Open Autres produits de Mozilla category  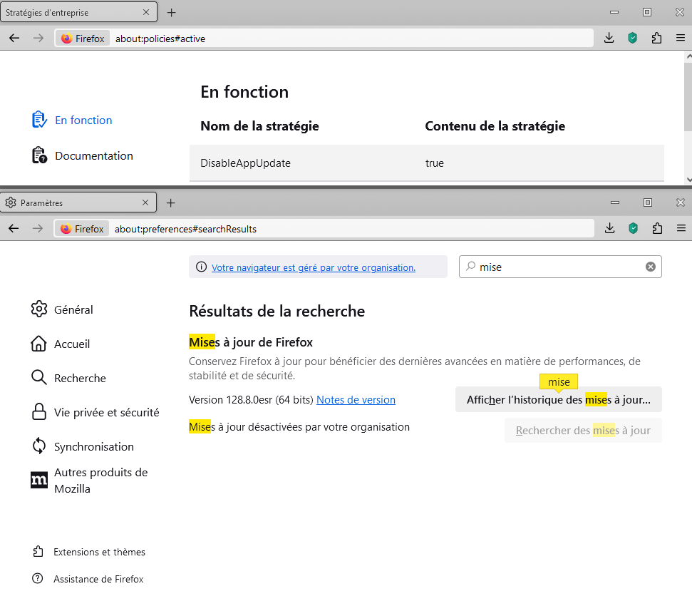tap(91, 481)
